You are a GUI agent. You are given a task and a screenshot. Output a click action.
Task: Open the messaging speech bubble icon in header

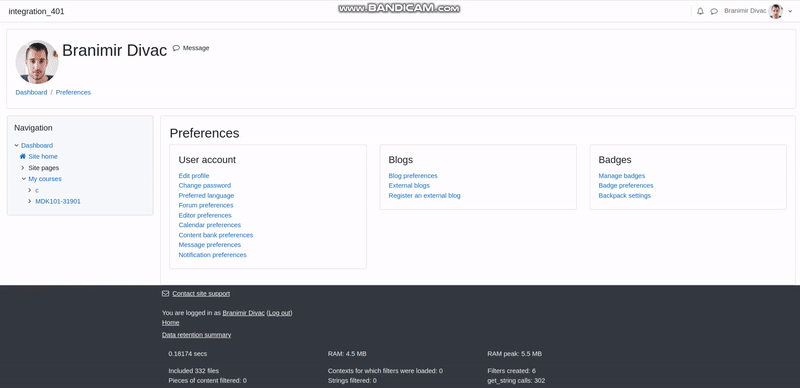tap(714, 11)
